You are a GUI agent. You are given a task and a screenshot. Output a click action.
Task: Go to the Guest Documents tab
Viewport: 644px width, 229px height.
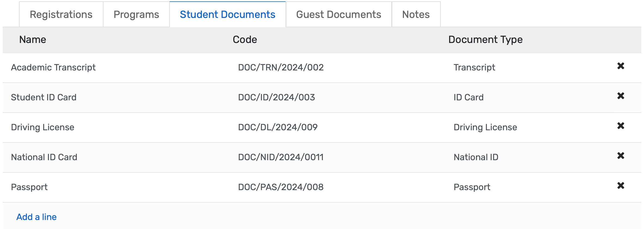pos(339,15)
